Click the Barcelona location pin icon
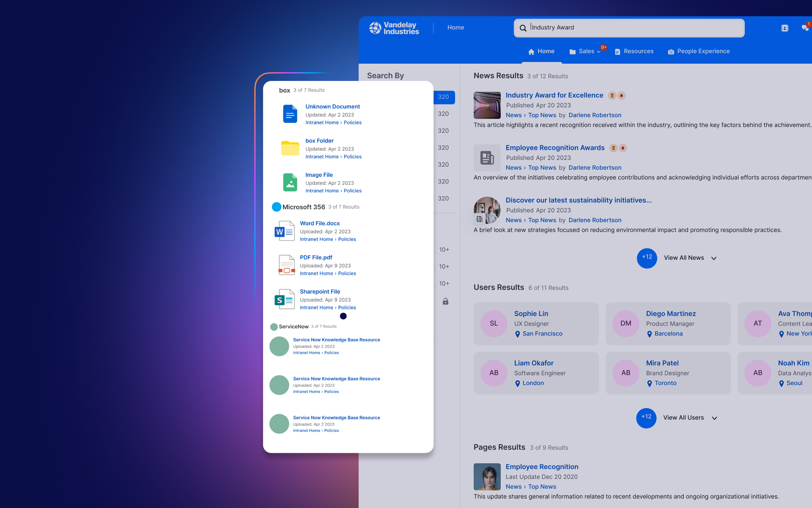Viewport: 812px width, 508px height. click(649, 334)
